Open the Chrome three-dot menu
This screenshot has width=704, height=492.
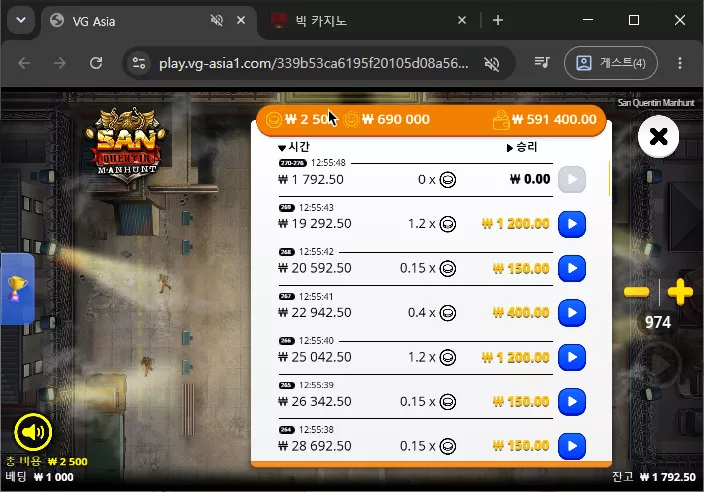click(680, 63)
